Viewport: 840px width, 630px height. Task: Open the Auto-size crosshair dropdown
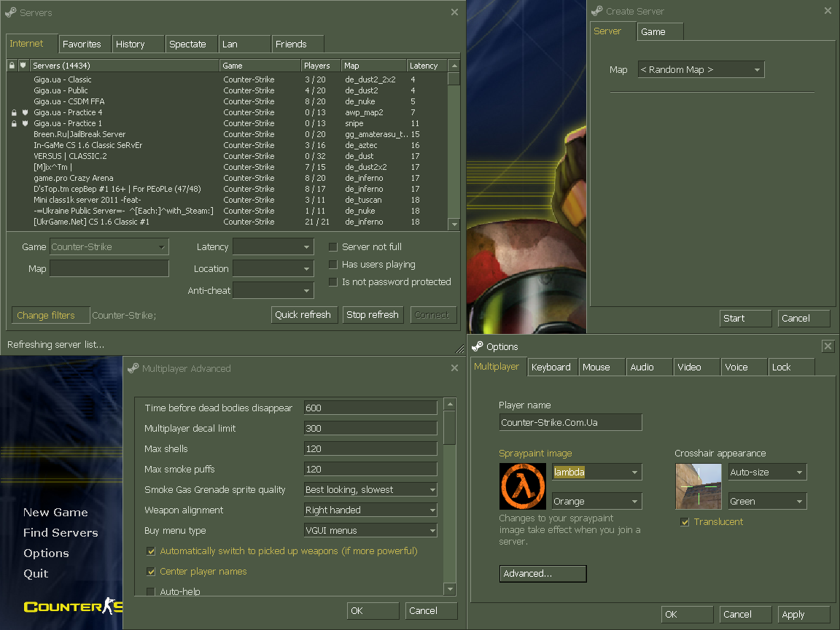tap(768, 472)
